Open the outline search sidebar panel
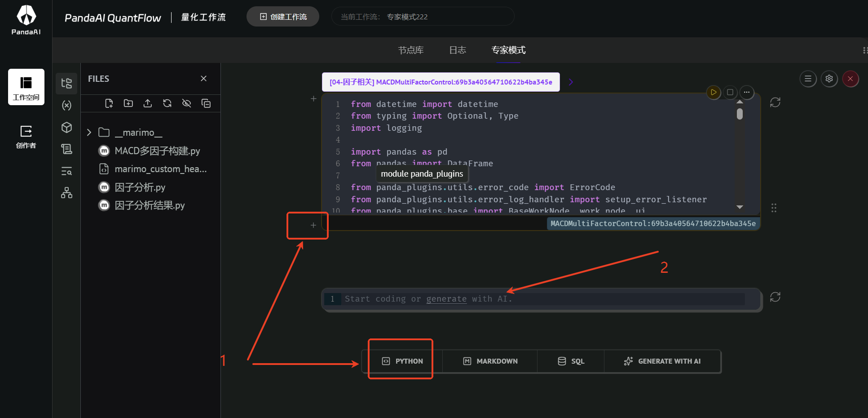868x418 pixels. (66, 171)
